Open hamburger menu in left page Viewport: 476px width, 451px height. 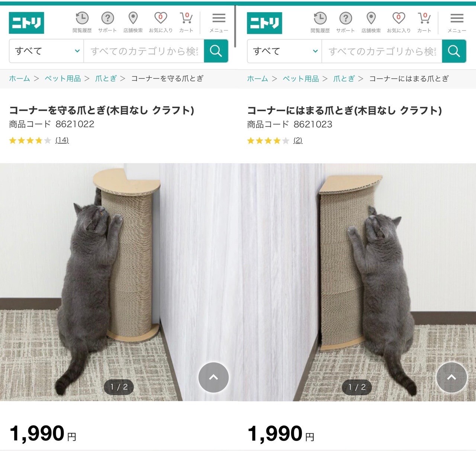click(x=219, y=22)
